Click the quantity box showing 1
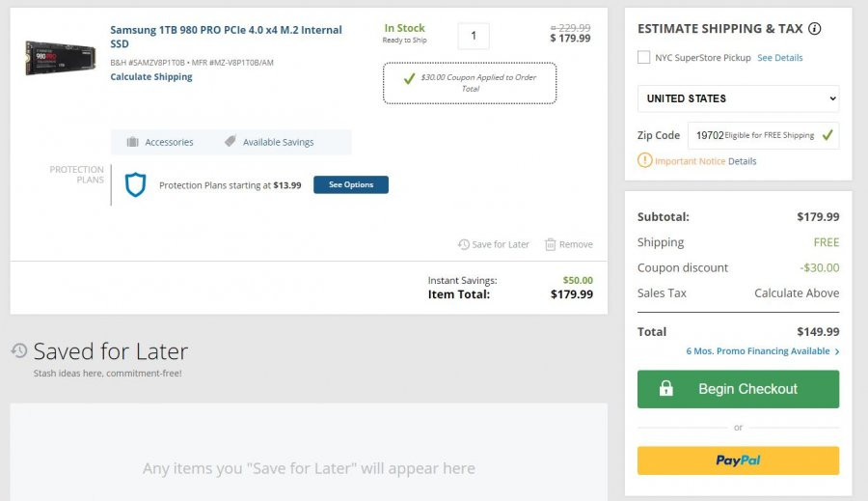This screenshot has width=868, height=501. point(474,36)
